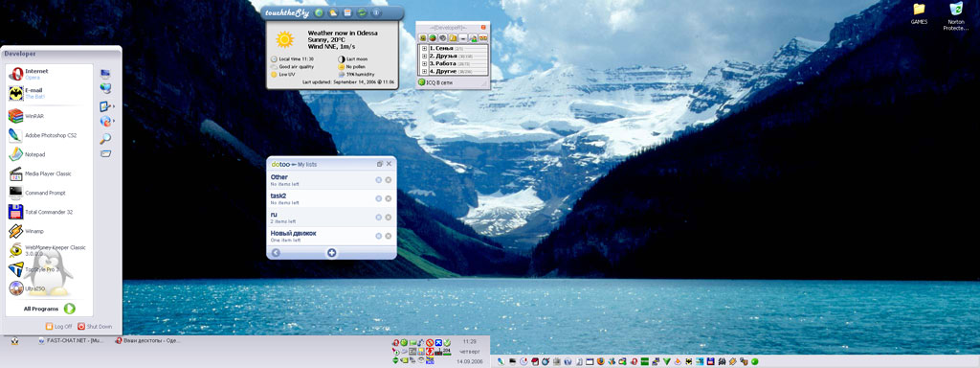Click the green checkmark shield tray icon
This screenshot has width=980, height=368.
[448, 342]
